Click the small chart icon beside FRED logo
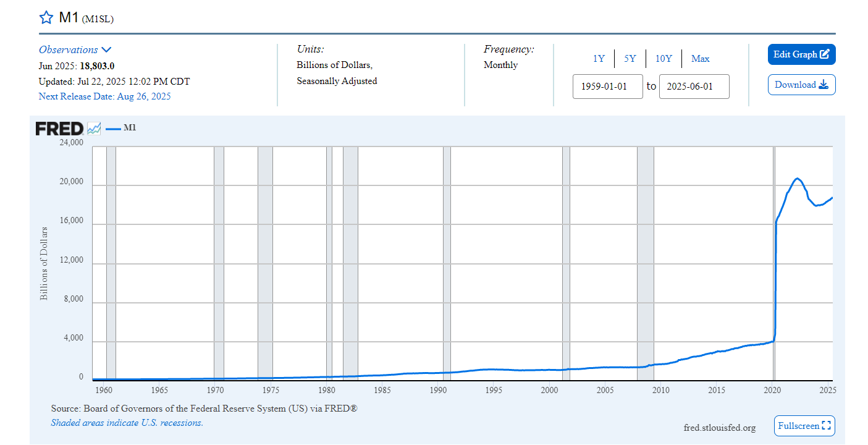868x445 pixels. coord(94,129)
